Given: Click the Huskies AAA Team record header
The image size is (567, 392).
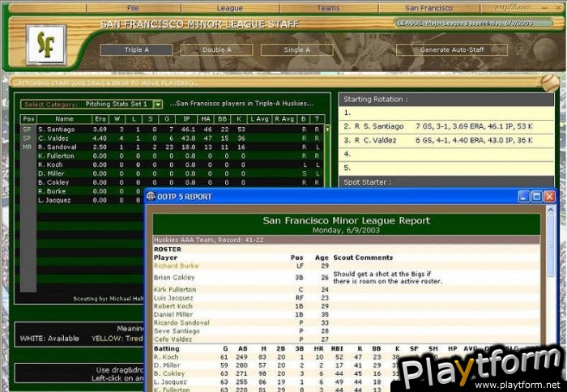Looking at the screenshot, I should (347, 240).
